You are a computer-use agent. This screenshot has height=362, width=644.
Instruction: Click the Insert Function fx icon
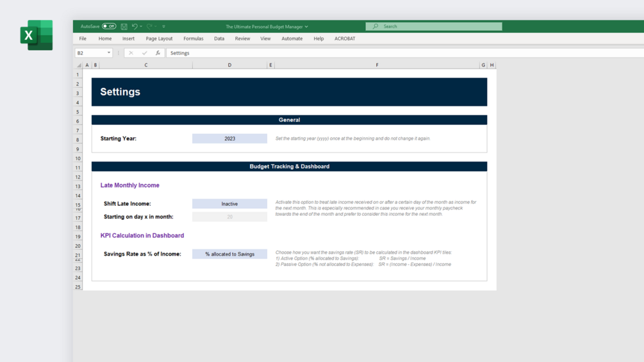158,53
